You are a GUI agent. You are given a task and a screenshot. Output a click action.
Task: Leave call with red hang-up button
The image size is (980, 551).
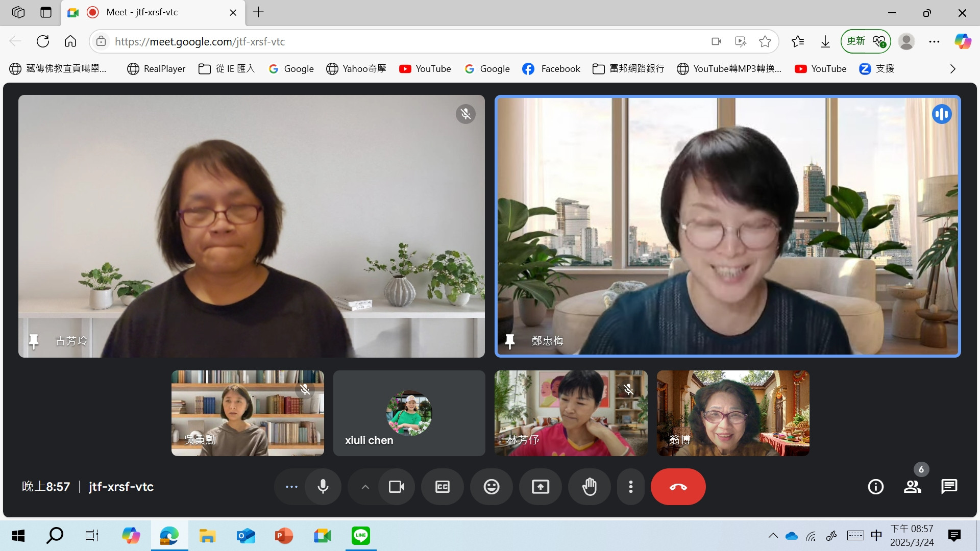coord(678,487)
